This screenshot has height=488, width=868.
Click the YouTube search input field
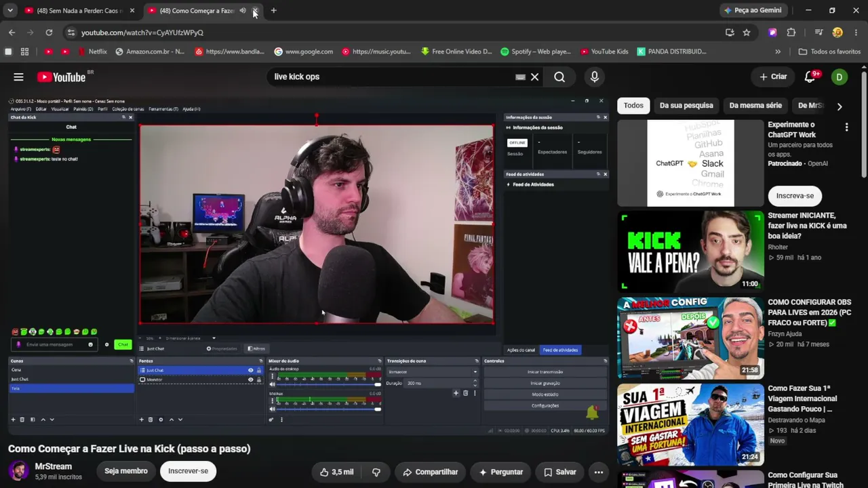coord(393,77)
